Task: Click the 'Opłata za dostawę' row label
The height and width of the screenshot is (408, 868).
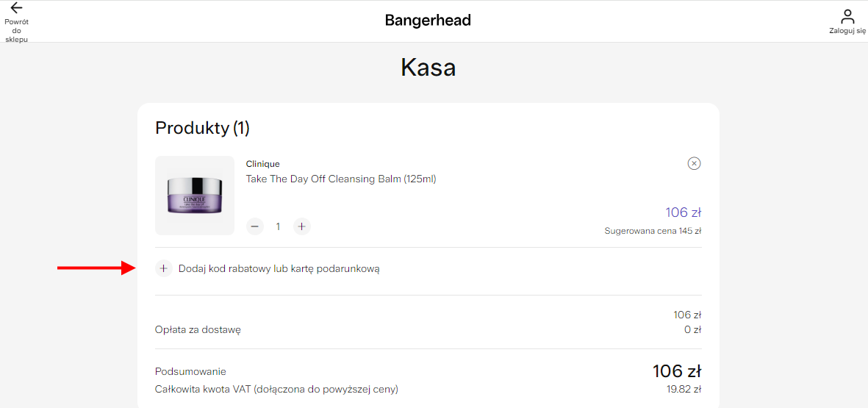Action: click(x=198, y=330)
